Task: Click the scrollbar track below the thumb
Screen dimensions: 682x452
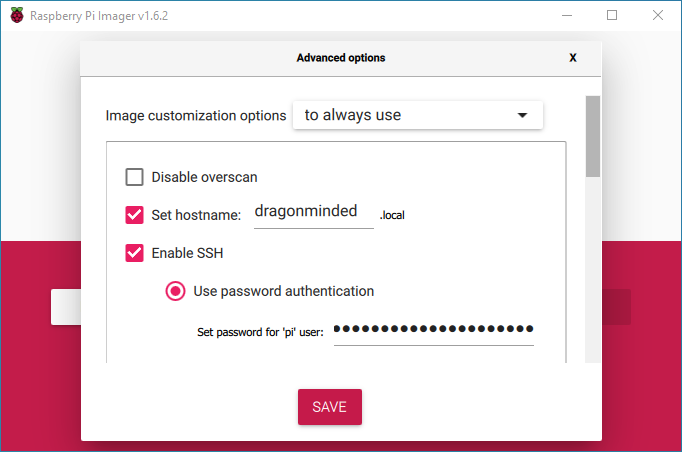Action: pos(592,270)
